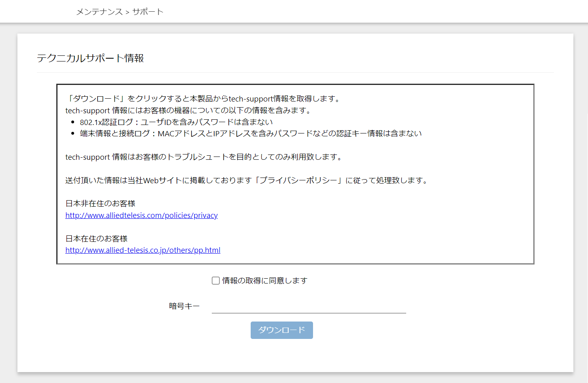Click the 802.1x認証ログ bullet item
The width and height of the screenshot is (588, 383).
(176, 122)
